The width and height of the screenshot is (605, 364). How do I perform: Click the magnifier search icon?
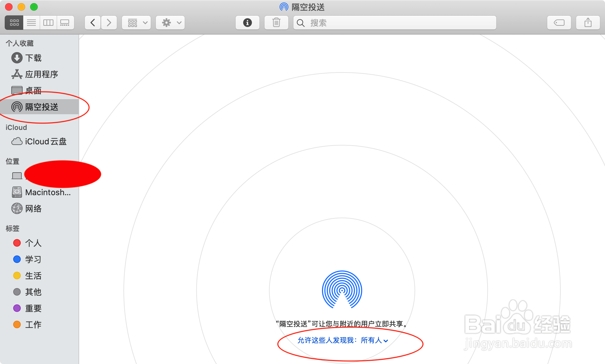pos(301,23)
